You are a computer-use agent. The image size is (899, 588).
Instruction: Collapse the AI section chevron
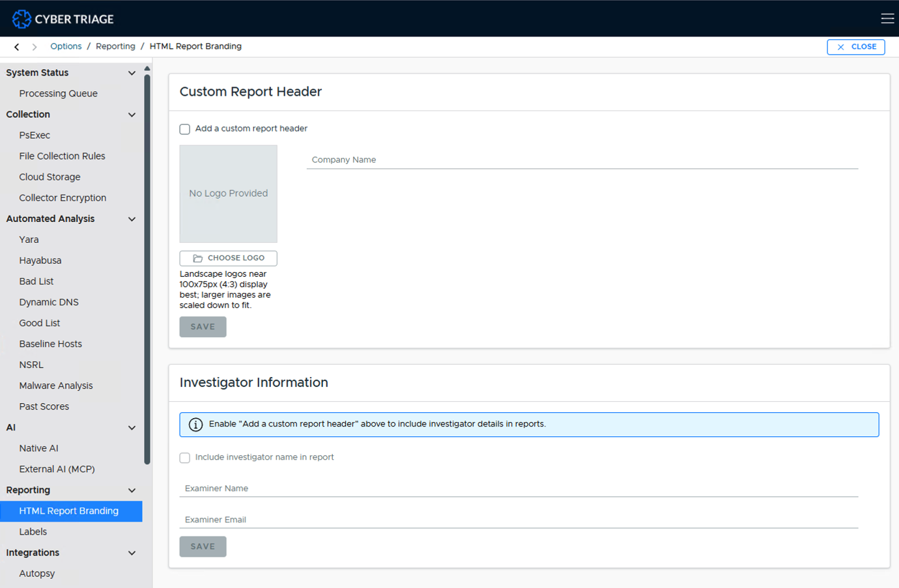(x=132, y=428)
